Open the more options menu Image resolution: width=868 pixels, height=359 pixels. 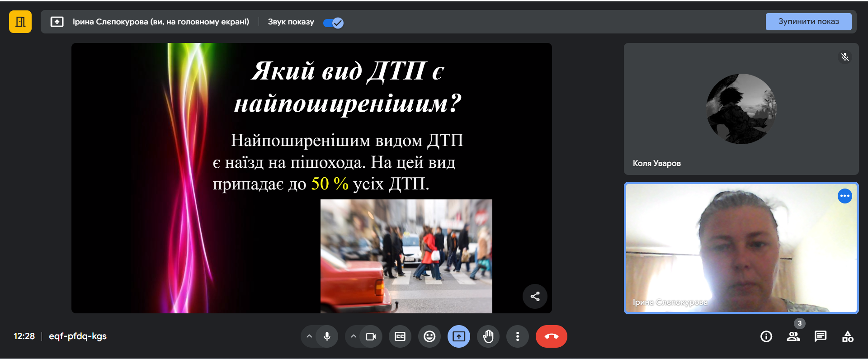[518, 336]
